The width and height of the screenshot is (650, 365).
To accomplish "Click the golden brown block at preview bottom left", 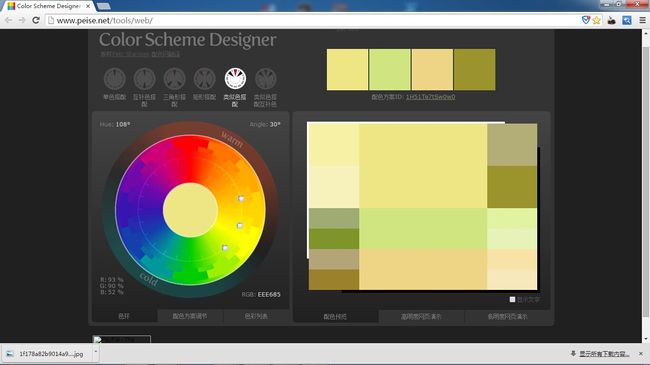I will point(334,280).
